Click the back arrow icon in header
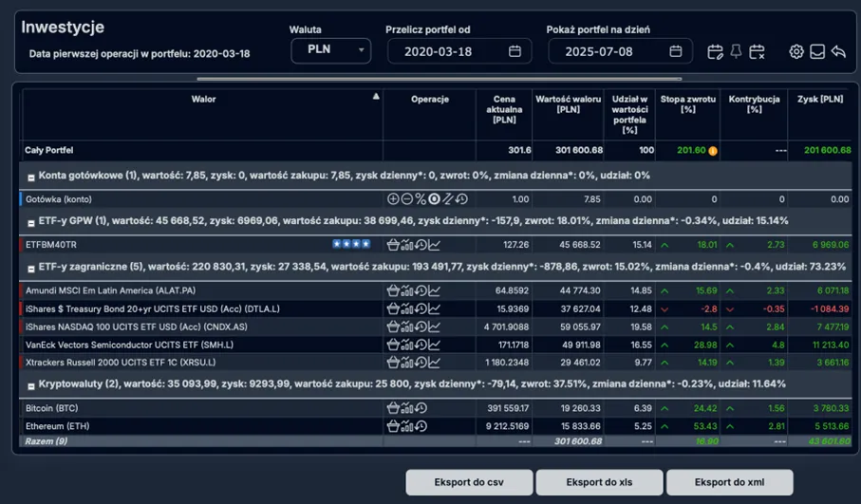This screenshot has width=861, height=504. (838, 51)
